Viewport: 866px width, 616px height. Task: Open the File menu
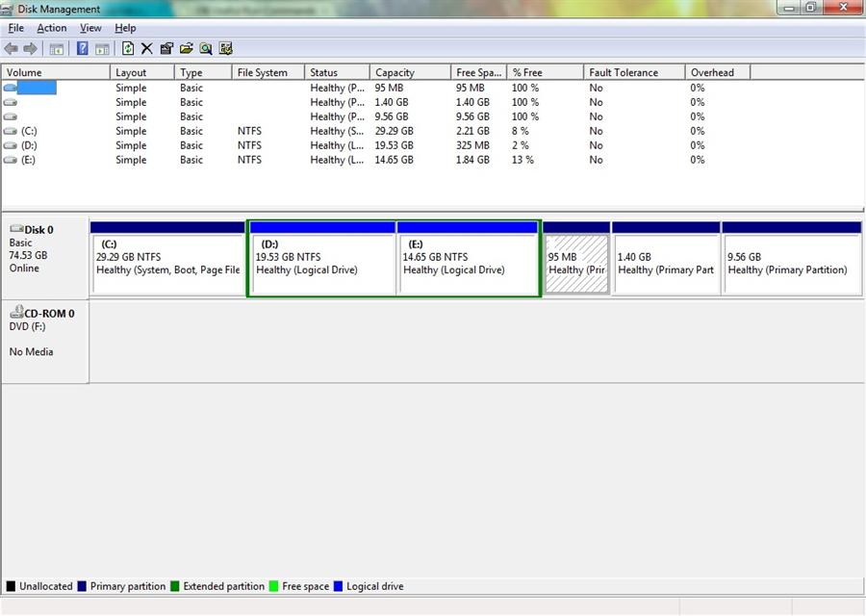(15, 28)
